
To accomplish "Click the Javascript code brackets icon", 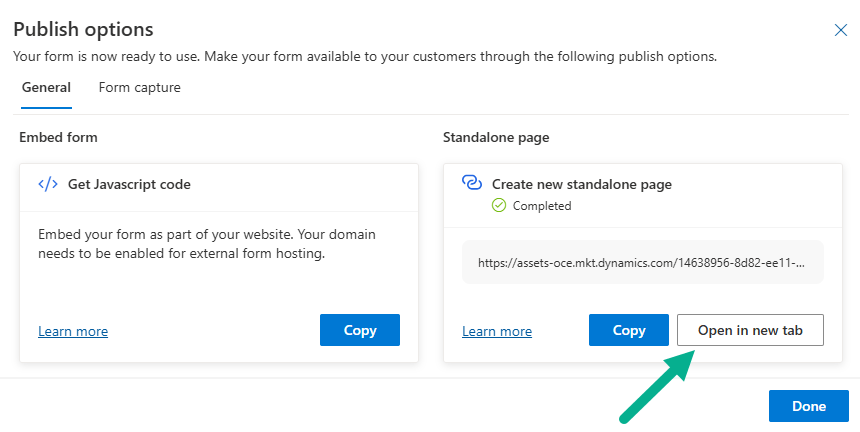I will click(x=48, y=184).
